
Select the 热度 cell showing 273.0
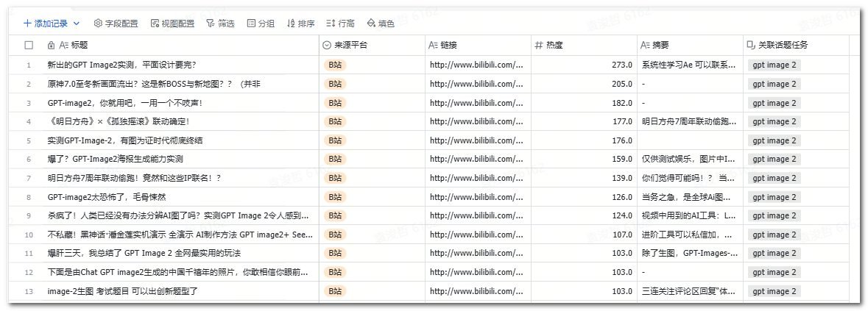pyautogui.click(x=584, y=65)
